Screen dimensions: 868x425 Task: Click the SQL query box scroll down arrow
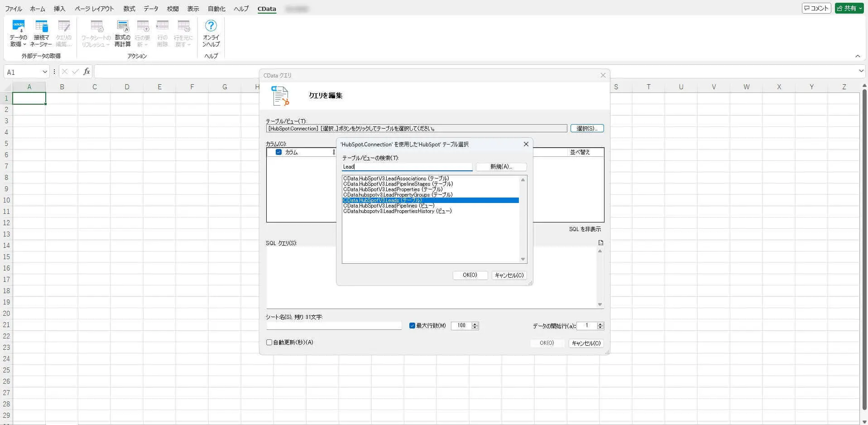(600, 304)
